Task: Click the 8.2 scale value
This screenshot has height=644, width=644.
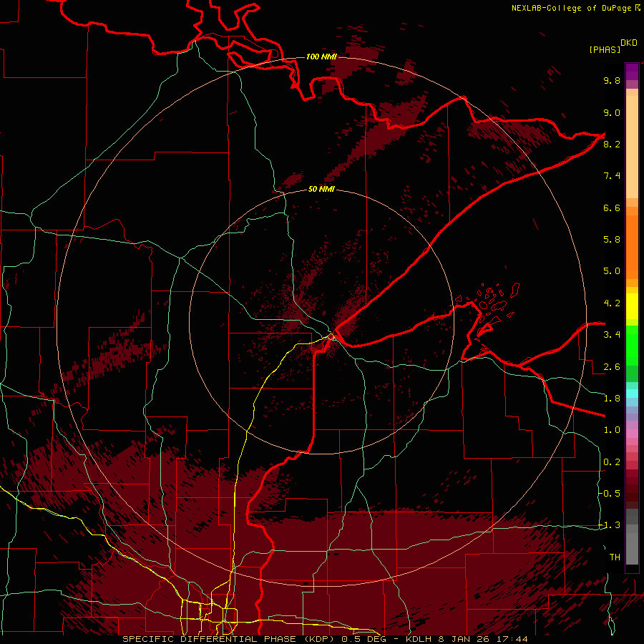Action: pyautogui.click(x=612, y=144)
